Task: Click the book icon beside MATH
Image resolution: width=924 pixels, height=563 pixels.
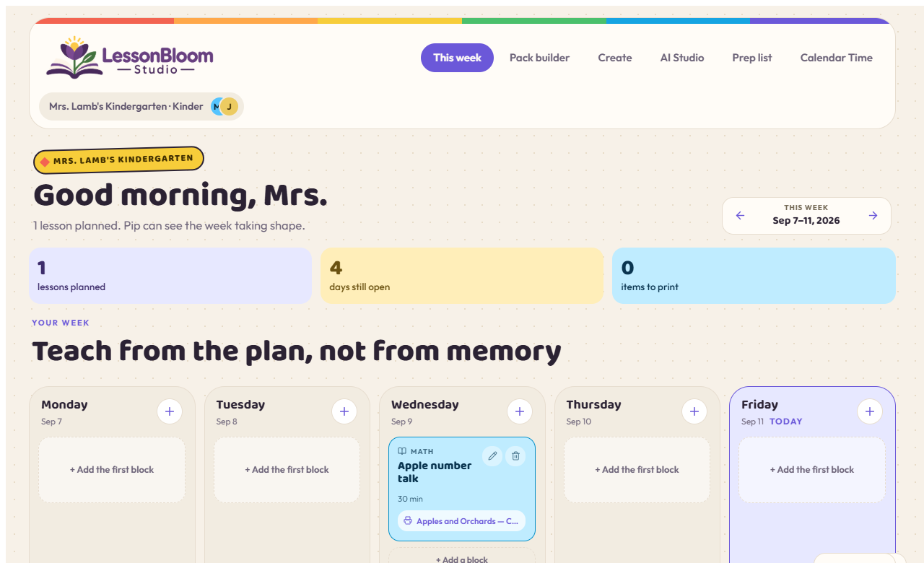Action: pyautogui.click(x=402, y=451)
